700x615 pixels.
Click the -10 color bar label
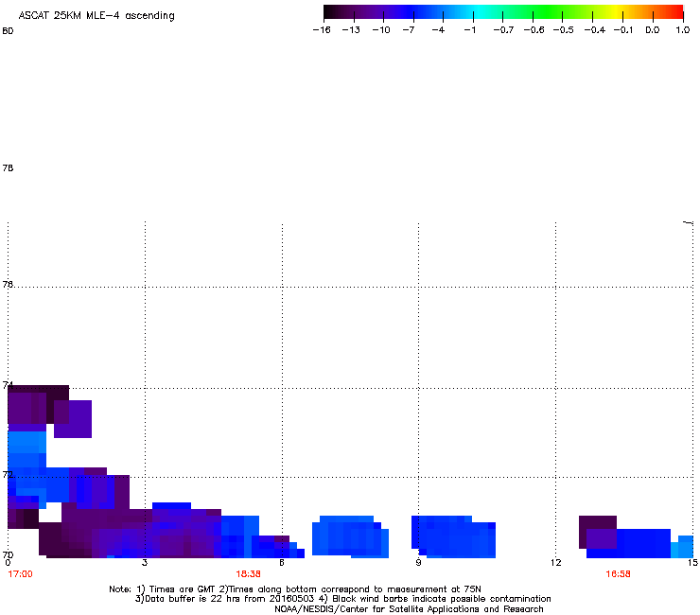[x=381, y=30]
